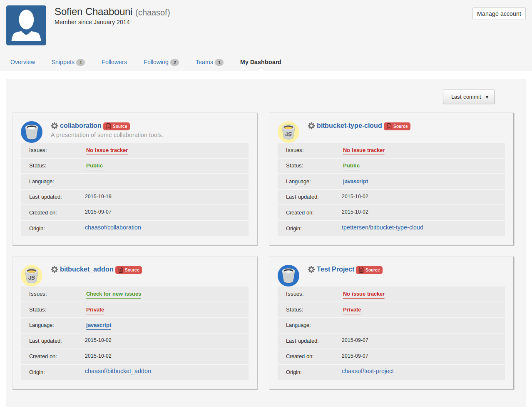532x416 pixels.
Task: Click the bitbucket_addon JS bucket avatar
Action: [32, 276]
